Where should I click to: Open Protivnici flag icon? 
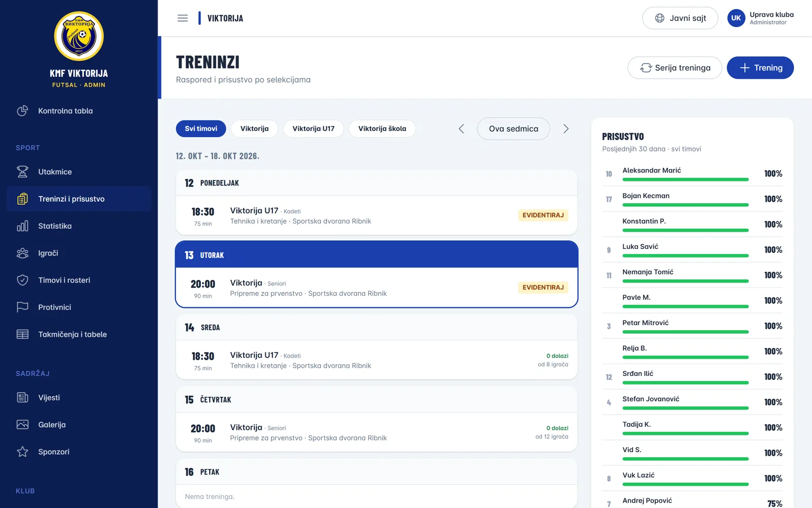tap(22, 307)
